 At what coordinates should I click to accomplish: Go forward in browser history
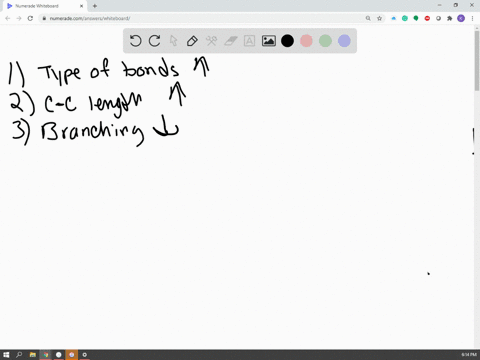[19, 18]
